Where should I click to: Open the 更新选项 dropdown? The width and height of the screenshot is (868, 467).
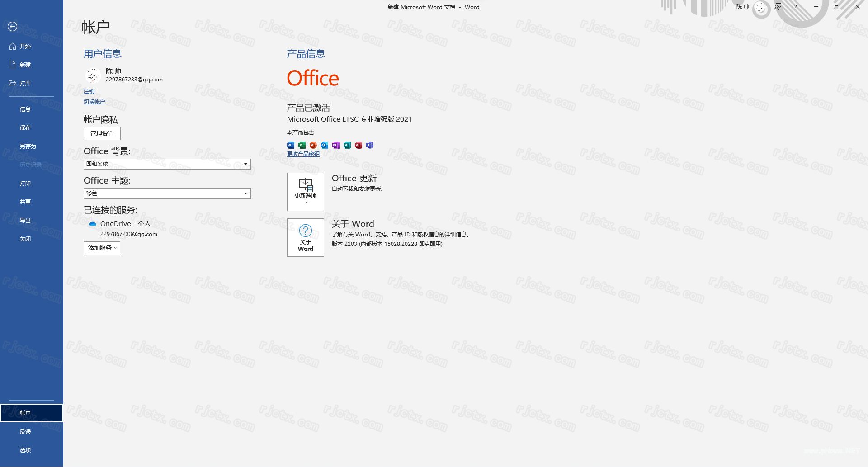(305, 192)
